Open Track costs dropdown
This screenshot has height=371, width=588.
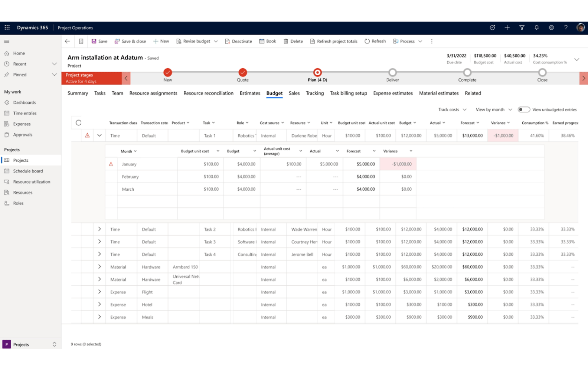[452, 109]
